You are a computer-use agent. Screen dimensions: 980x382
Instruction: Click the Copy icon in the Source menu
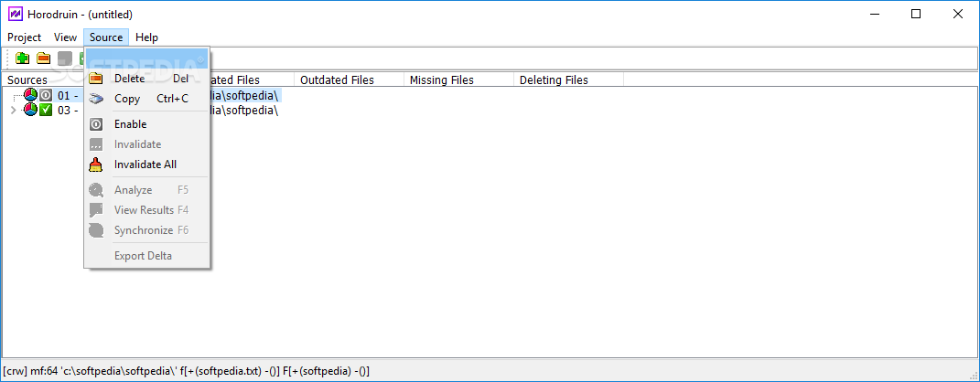[x=96, y=99]
